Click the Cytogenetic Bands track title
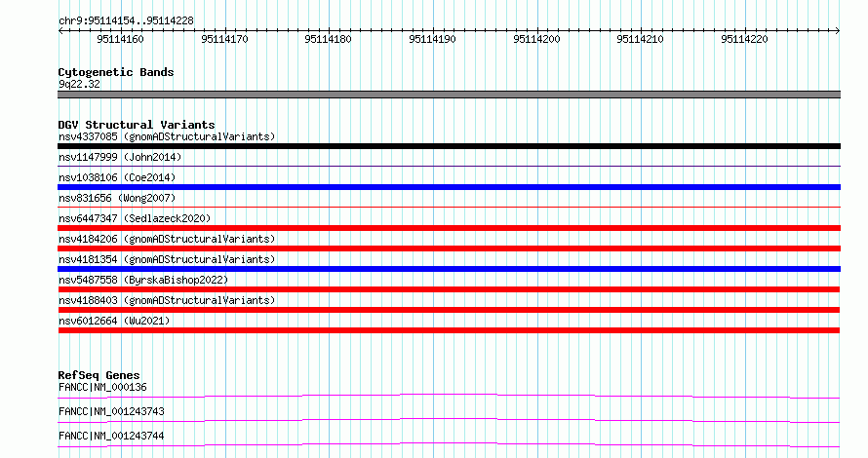 click(116, 72)
